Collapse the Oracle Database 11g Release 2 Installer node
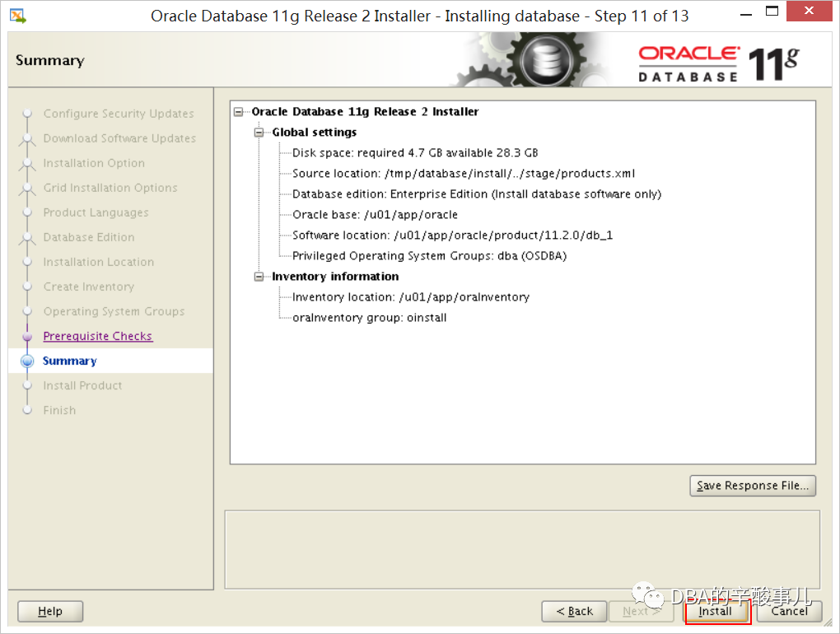The image size is (840, 634). click(x=238, y=112)
